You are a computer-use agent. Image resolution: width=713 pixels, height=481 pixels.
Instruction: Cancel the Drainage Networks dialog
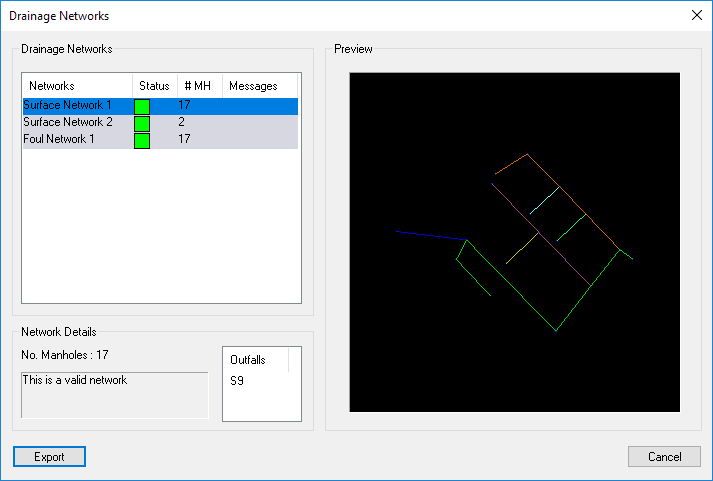664,456
